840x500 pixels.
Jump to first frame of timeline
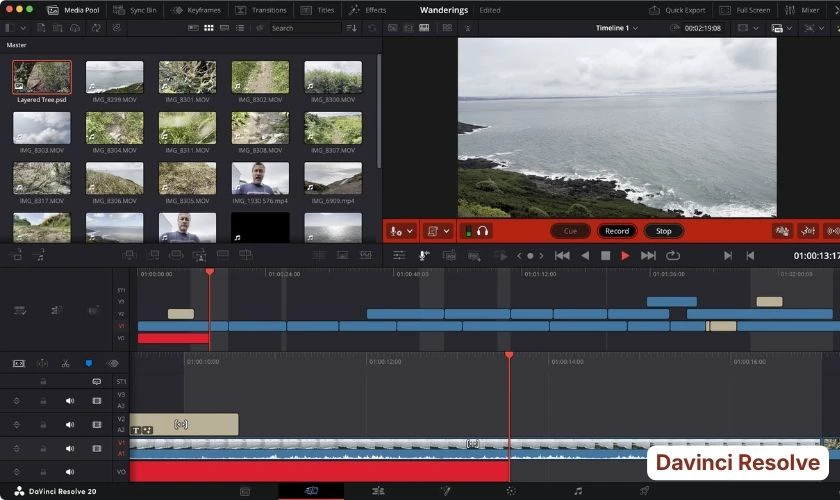[562, 256]
